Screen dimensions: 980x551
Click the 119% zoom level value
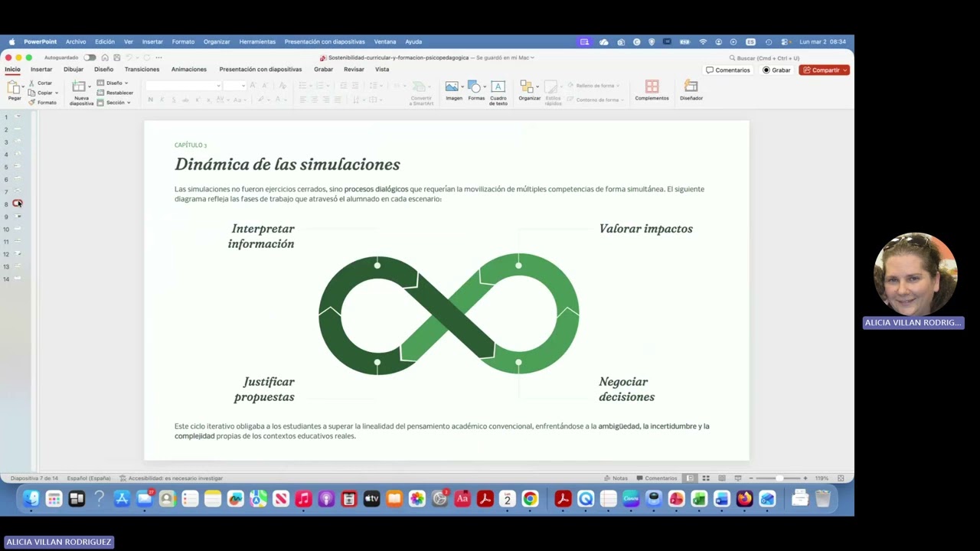tap(822, 478)
